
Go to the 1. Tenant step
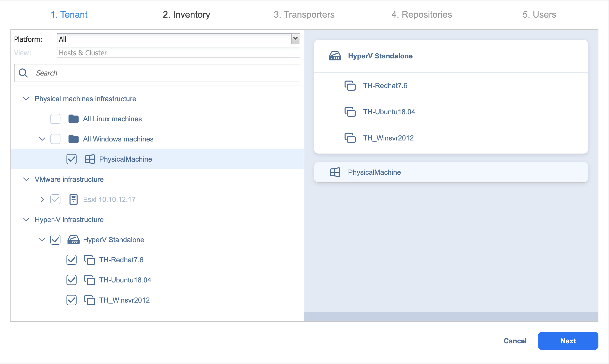coord(69,15)
